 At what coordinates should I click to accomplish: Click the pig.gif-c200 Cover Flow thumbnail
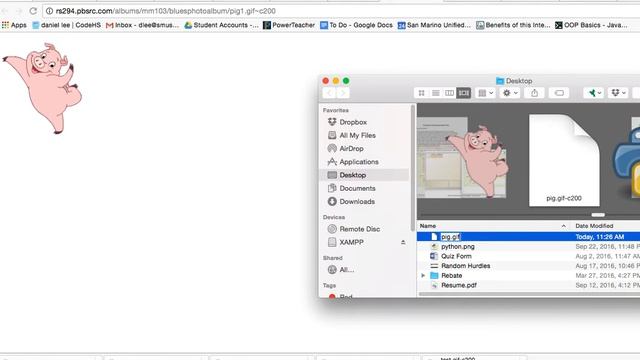coord(564,160)
